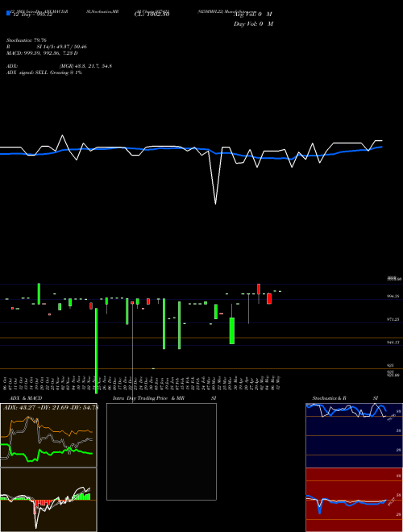Select the 'ADX: 43.27 +DY: 21.69 -DY: 54.78' header
This screenshot has width=403, height=532.
51,408
